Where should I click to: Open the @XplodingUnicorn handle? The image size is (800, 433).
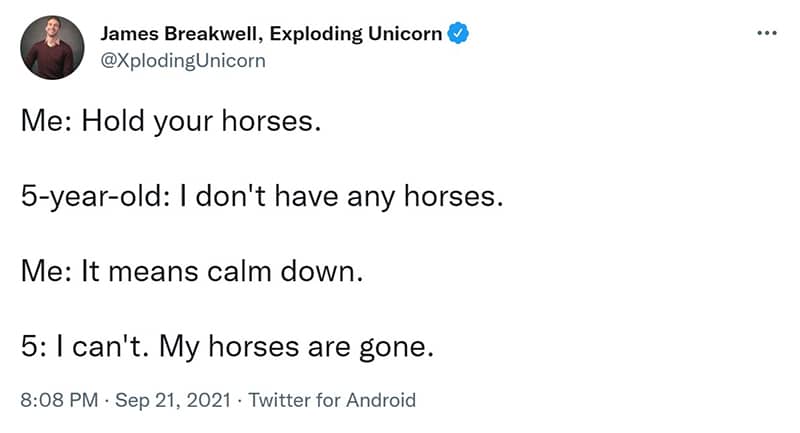coord(183,61)
